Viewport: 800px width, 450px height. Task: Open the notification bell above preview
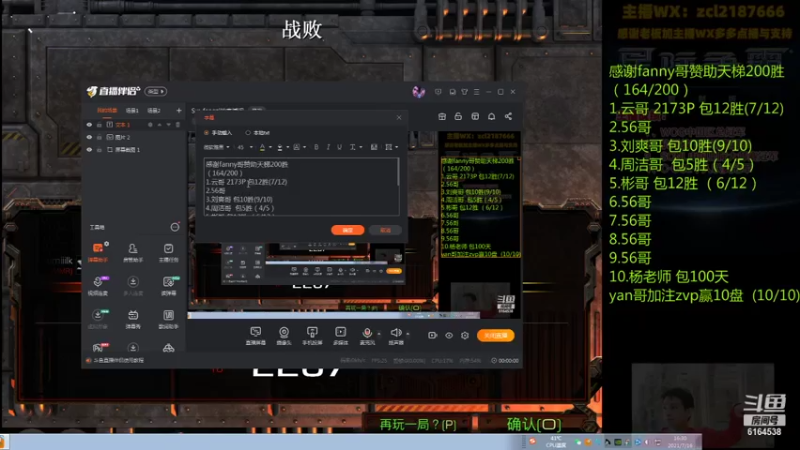tap(491, 116)
